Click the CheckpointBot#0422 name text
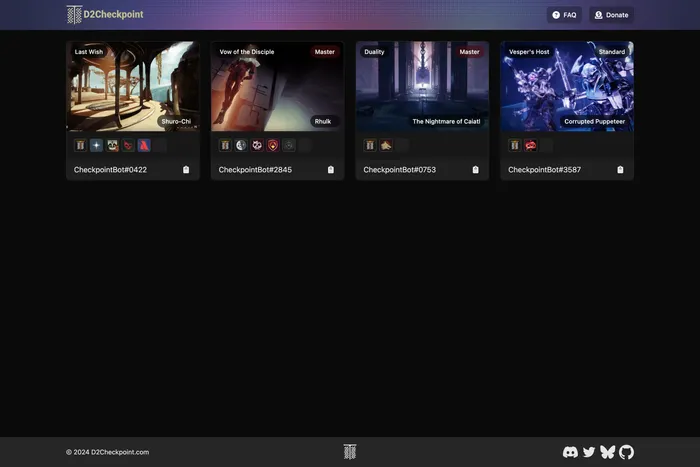The image size is (700, 467). tap(110, 170)
